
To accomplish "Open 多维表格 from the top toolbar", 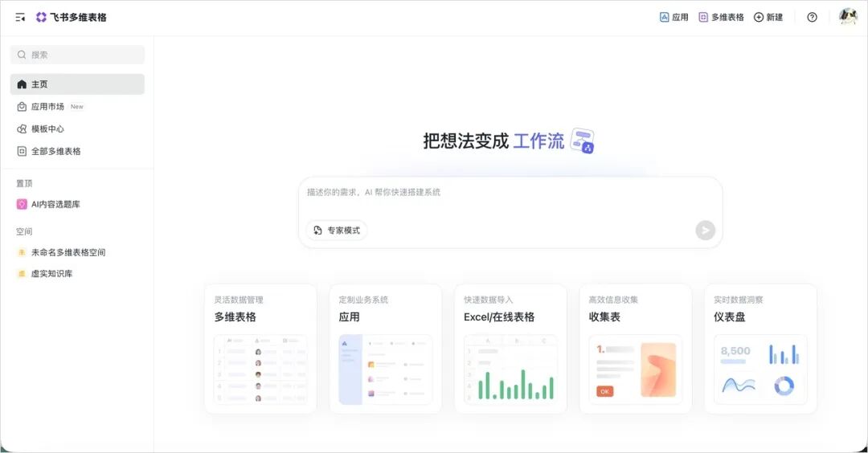I will 721,17.
